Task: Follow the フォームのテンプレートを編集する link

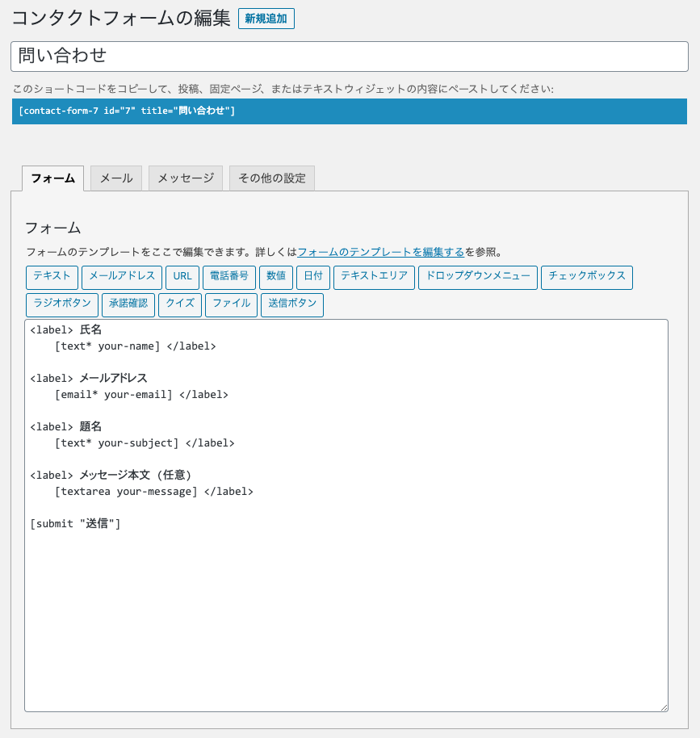Action: coord(381,252)
